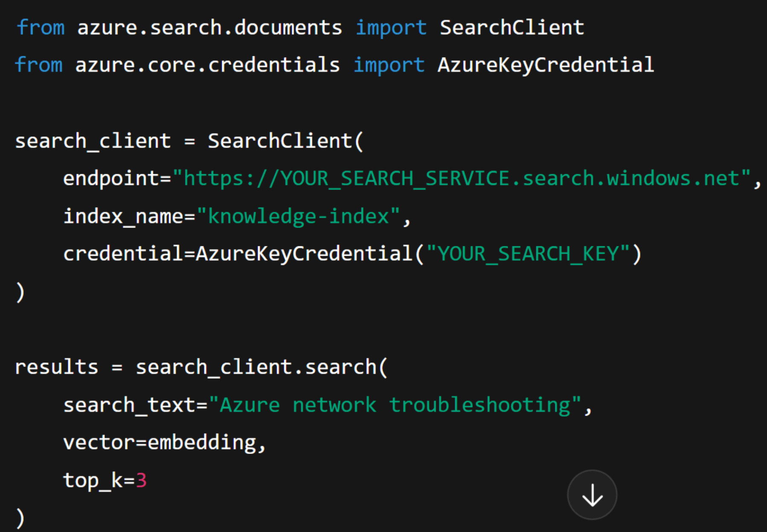Click the search_text parameter name

tap(129, 405)
